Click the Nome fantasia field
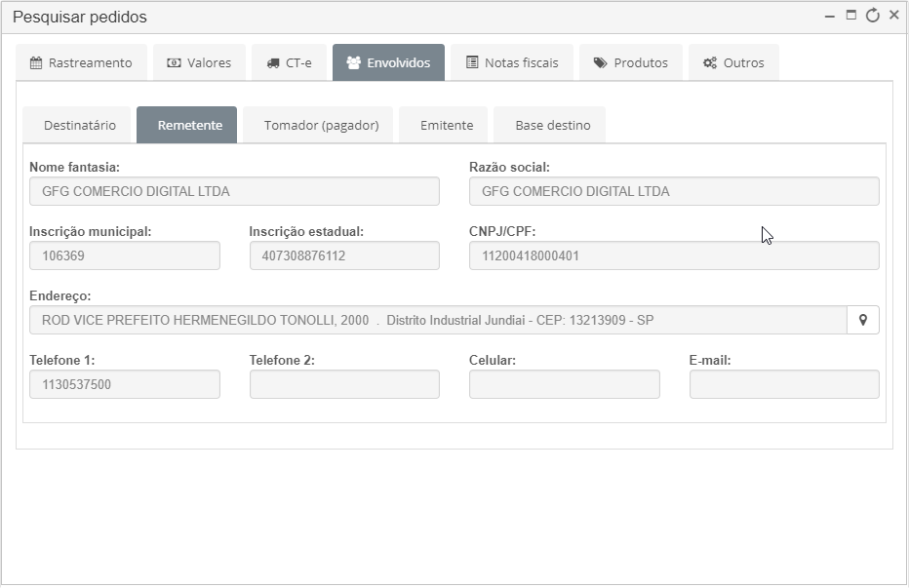The image size is (909, 588). (x=234, y=191)
